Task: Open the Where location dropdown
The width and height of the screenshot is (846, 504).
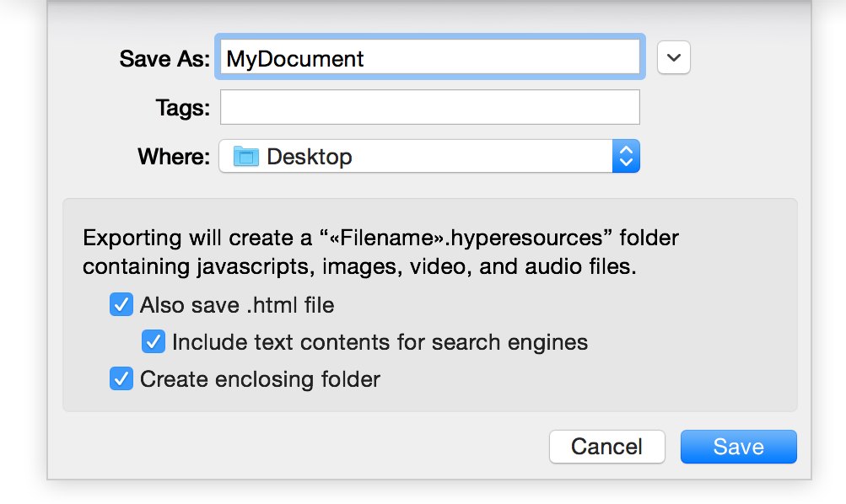Action: (428, 157)
